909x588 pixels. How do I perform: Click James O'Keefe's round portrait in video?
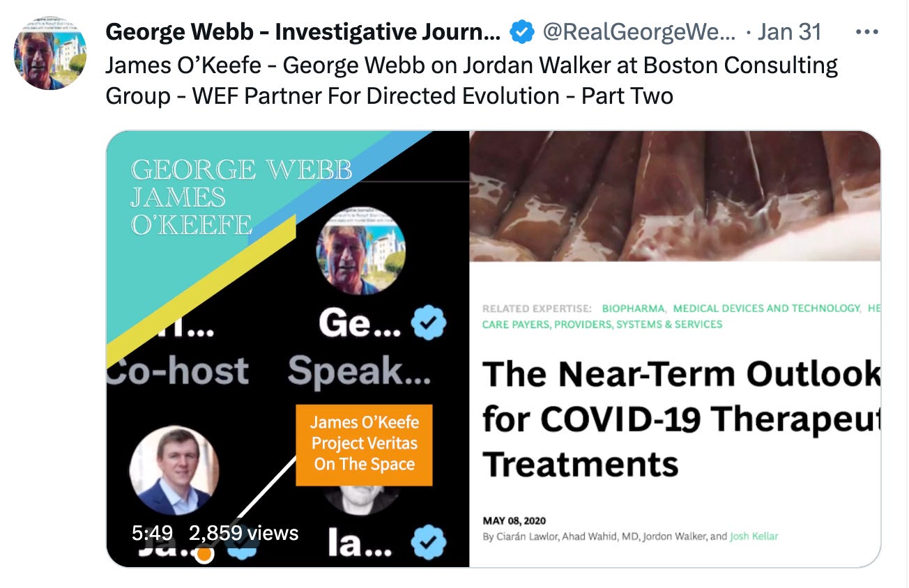[175, 470]
